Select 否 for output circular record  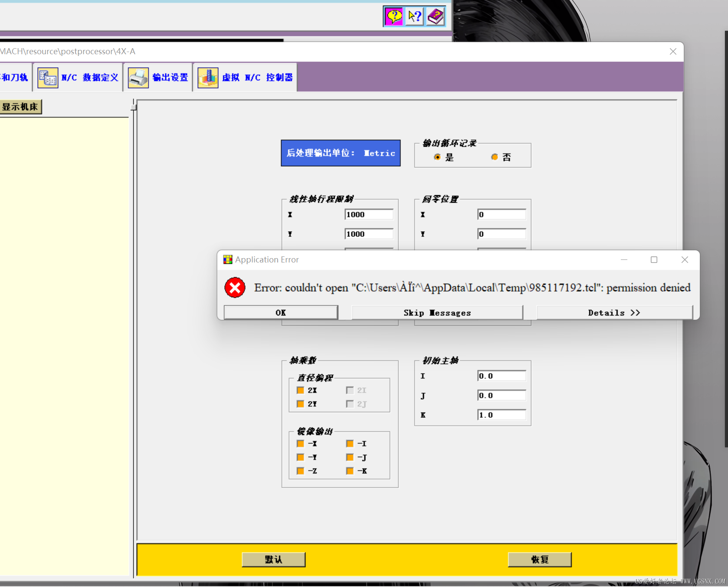495,157
